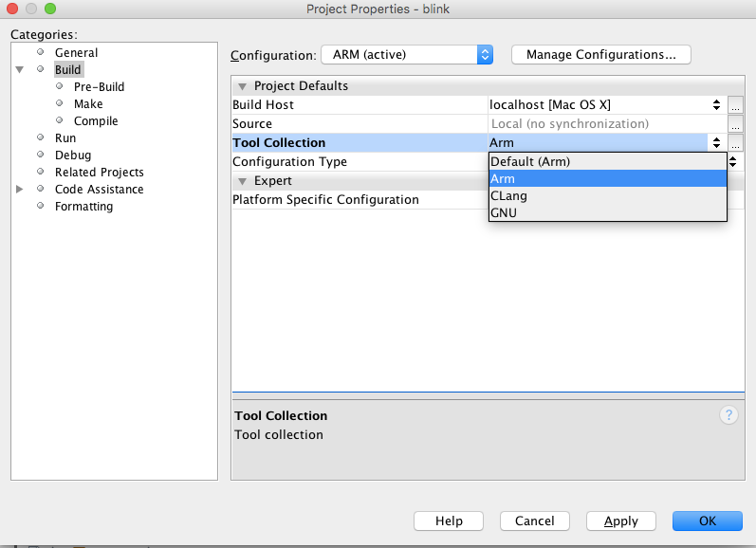Click the ellipsis button for Build Host
The width and height of the screenshot is (756, 548).
(x=735, y=105)
